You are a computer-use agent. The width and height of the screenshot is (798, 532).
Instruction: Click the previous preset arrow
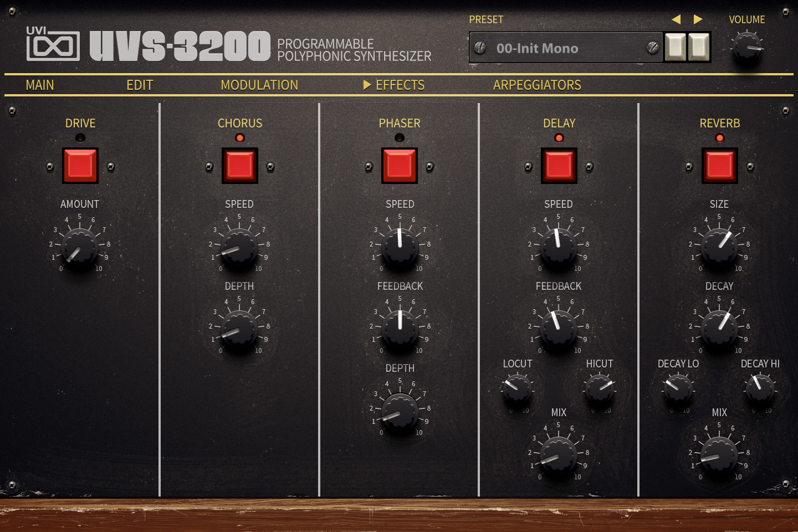[x=677, y=19]
